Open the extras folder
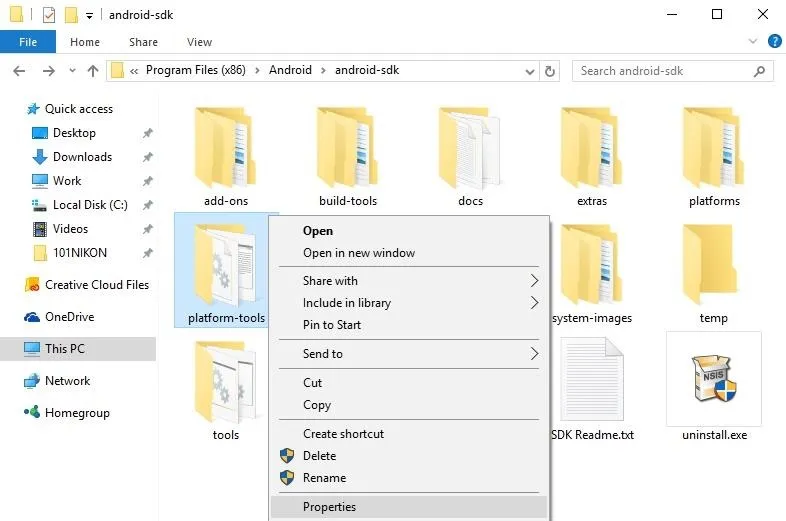 (592, 156)
